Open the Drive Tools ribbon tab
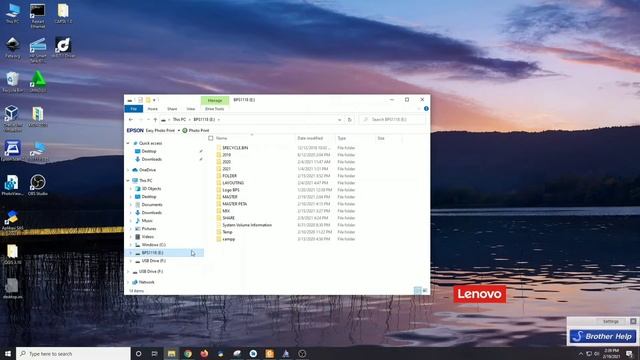The image size is (640, 360). click(x=215, y=109)
